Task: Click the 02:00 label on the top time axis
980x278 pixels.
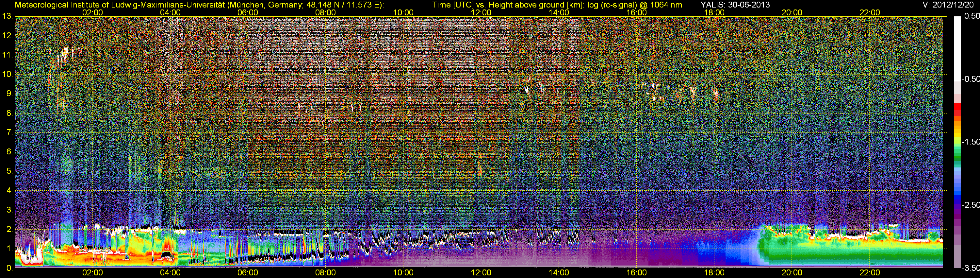Action: (92, 12)
